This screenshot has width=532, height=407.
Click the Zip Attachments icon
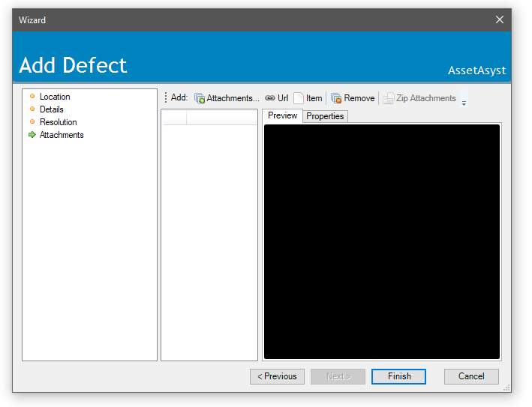pyautogui.click(x=388, y=98)
